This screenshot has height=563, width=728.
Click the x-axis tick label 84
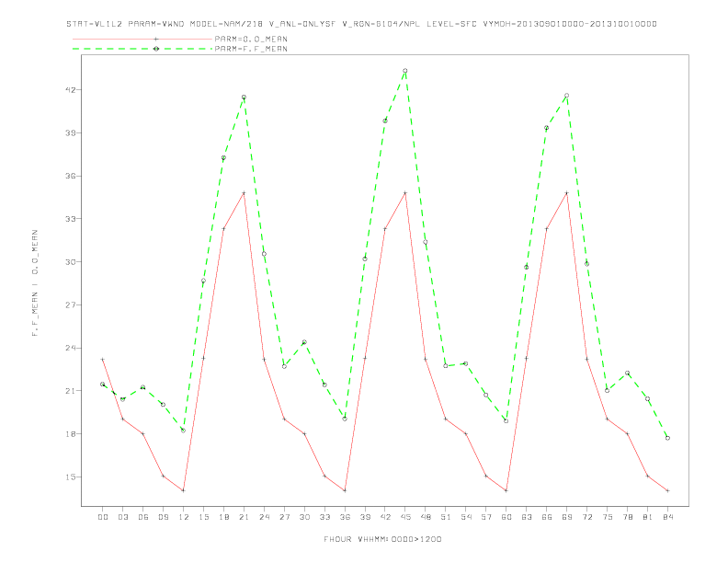pyautogui.click(x=667, y=517)
